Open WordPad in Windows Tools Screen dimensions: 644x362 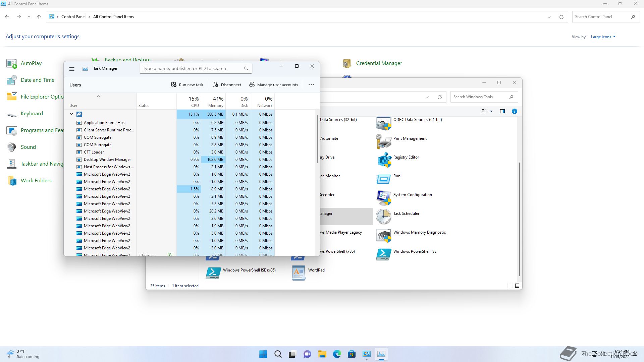coord(308,273)
